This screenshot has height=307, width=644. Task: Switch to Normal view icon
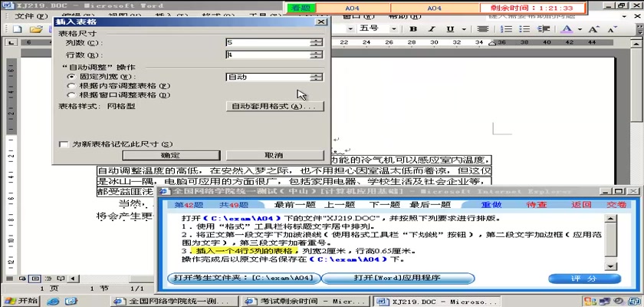pos(11,279)
